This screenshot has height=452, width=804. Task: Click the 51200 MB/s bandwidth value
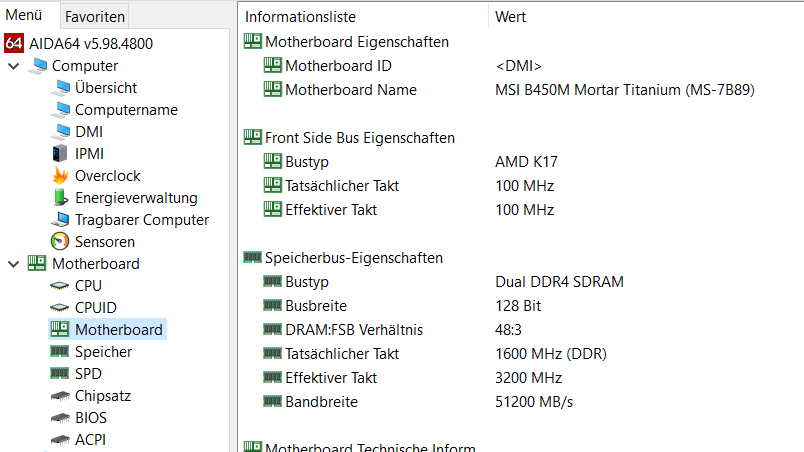point(534,402)
